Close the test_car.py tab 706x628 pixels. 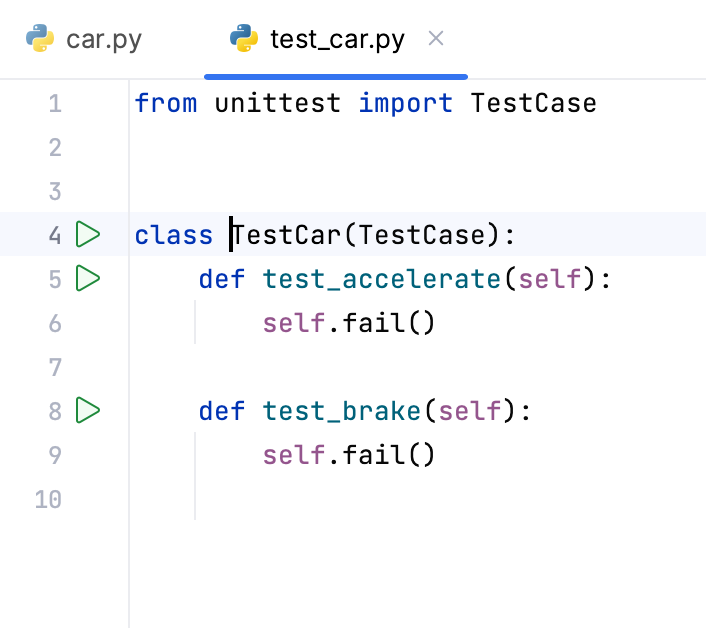point(435,39)
